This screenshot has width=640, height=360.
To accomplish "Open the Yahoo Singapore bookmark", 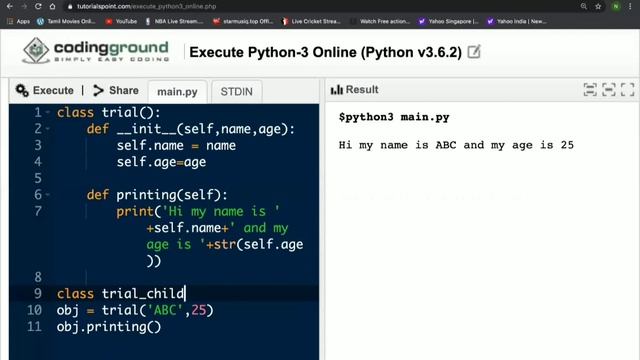I will [x=449, y=21].
